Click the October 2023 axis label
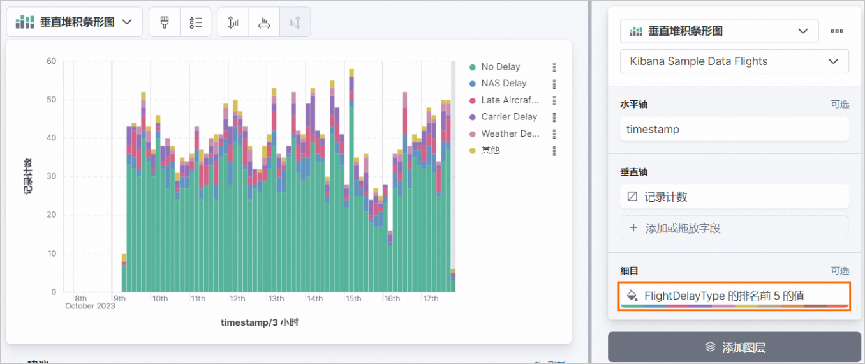 (90, 306)
